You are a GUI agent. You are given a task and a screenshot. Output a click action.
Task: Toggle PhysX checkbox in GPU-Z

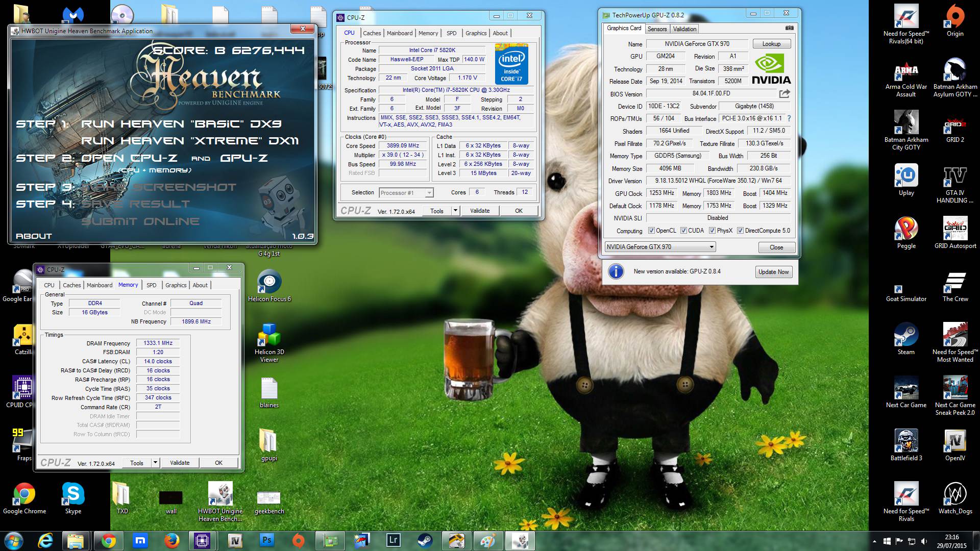click(x=712, y=231)
